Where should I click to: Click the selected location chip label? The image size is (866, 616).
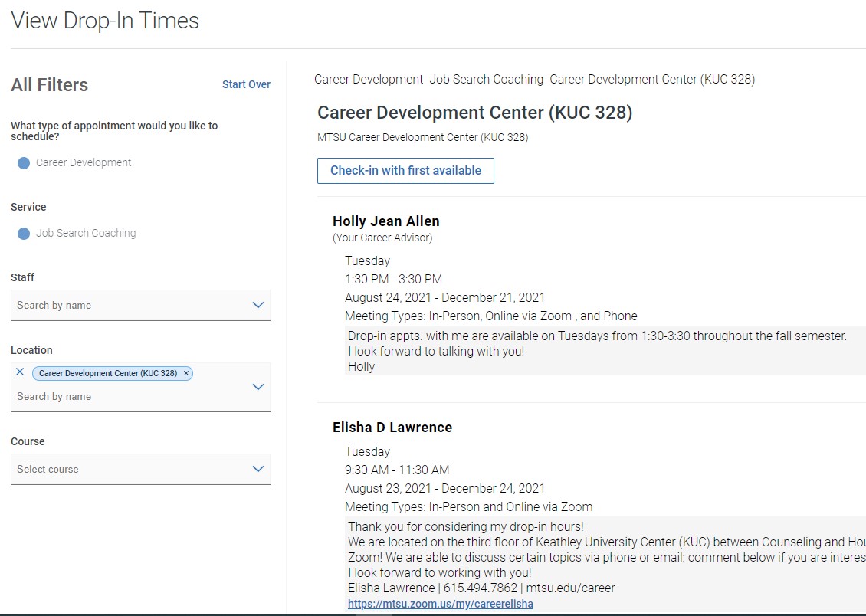click(107, 374)
